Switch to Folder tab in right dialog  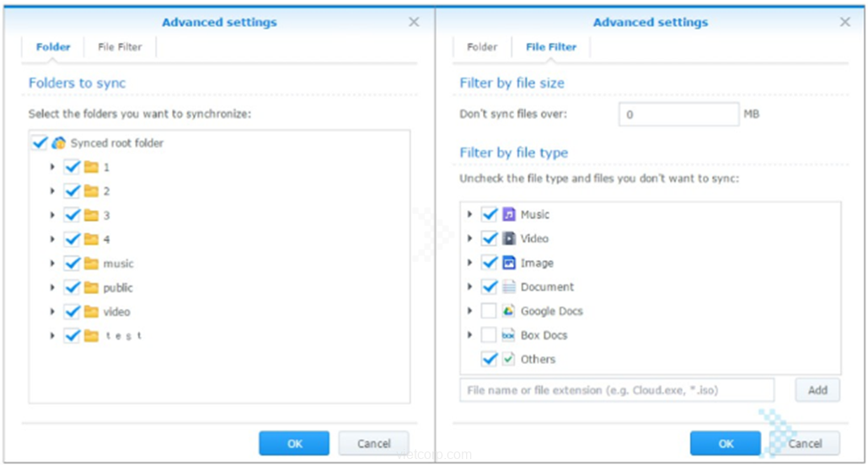(x=482, y=47)
